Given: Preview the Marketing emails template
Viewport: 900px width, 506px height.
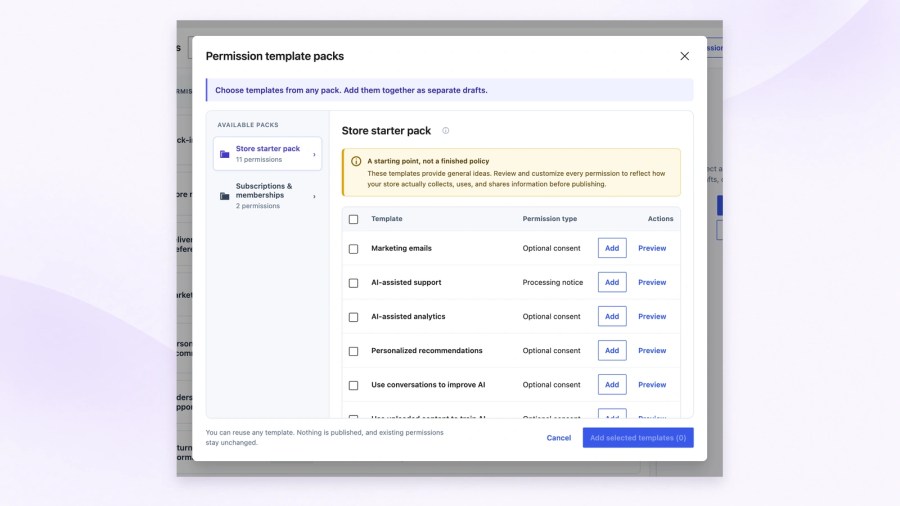Looking at the screenshot, I should click(652, 248).
